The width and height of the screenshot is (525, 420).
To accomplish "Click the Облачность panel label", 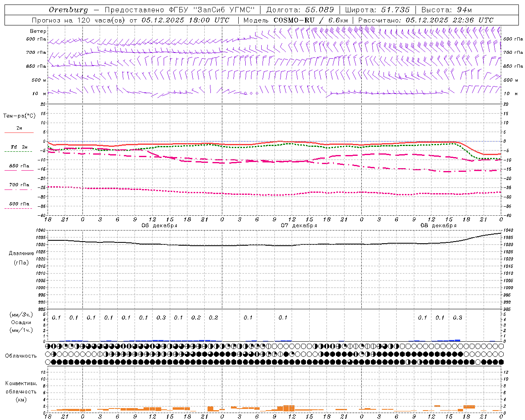I will pyautogui.click(x=21, y=356).
